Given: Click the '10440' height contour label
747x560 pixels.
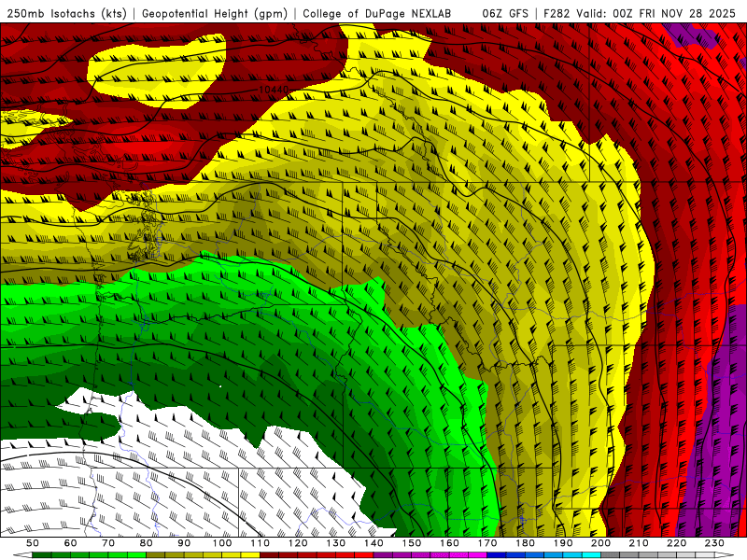Looking at the screenshot, I should coord(274,90).
